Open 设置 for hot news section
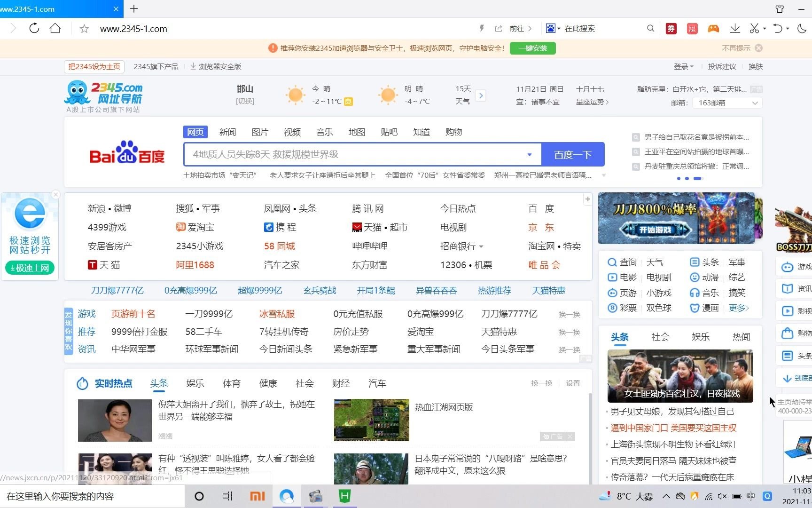The width and height of the screenshot is (812, 508). click(573, 383)
